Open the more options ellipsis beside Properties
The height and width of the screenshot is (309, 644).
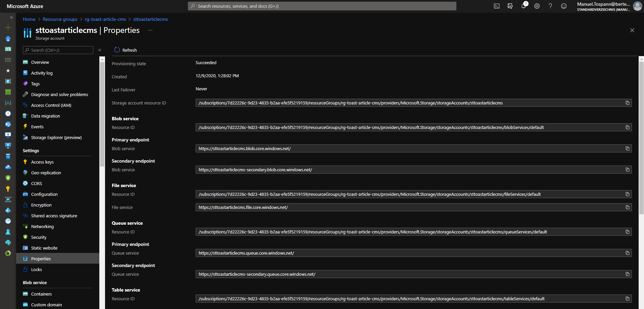point(150,30)
